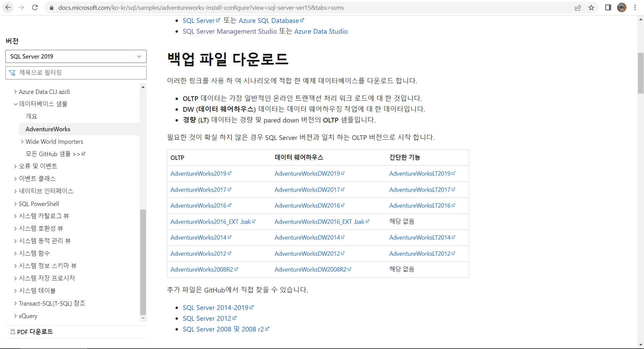This screenshot has width=644, height=349.
Task: Expand the SQL PowerShell node
Action: 15,204
